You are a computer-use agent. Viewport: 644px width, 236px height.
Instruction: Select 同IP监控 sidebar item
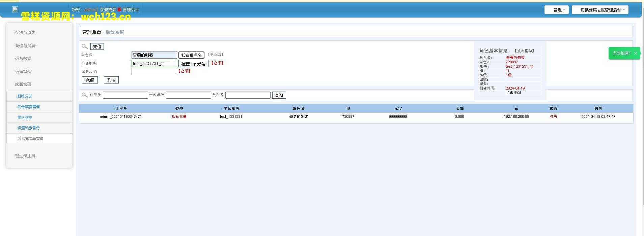pyautogui.click(x=25, y=117)
